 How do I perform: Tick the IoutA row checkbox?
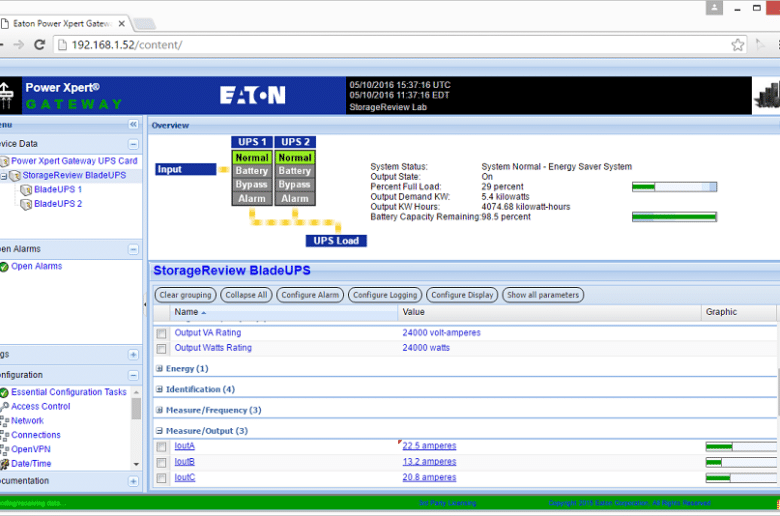(161, 447)
